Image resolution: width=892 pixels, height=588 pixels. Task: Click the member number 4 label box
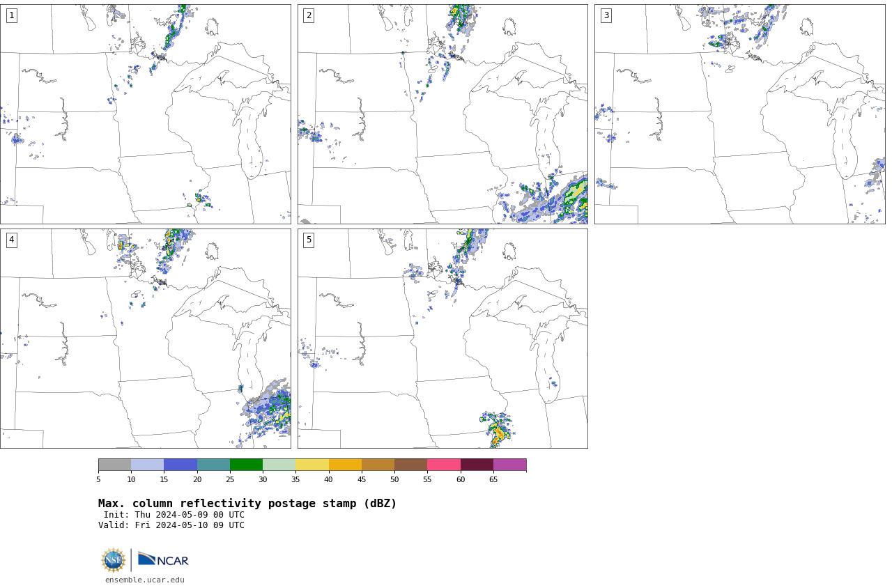click(x=11, y=240)
